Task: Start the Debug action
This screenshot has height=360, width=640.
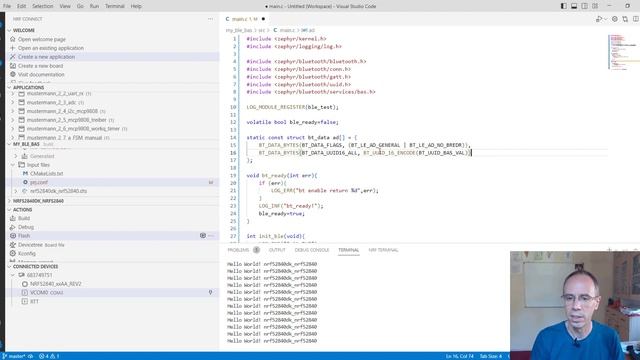Action: (x=26, y=227)
